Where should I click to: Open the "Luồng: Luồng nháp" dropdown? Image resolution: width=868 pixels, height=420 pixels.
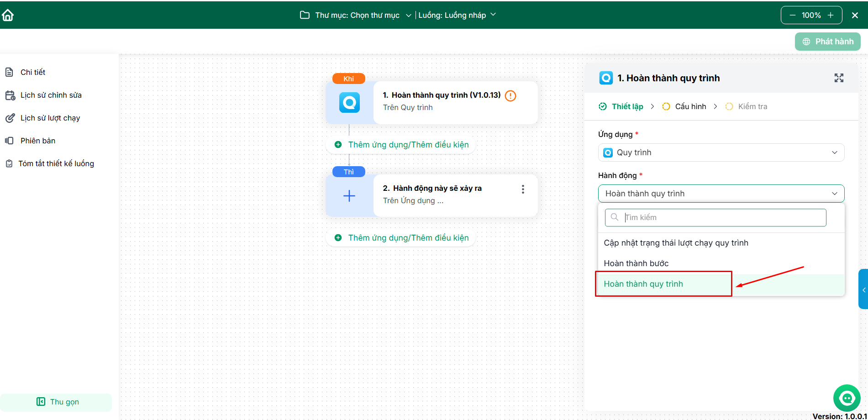pos(457,15)
